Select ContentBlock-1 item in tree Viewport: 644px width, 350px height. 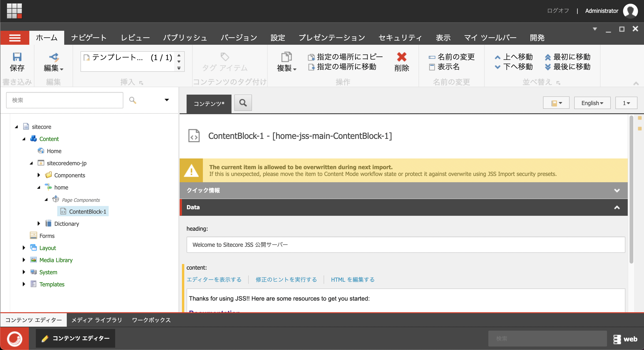pyautogui.click(x=87, y=212)
